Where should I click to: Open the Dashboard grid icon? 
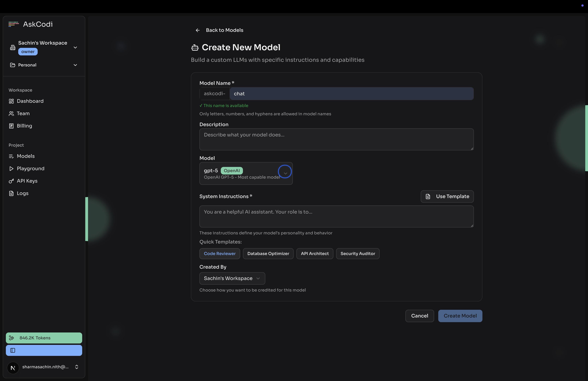pyautogui.click(x=11, y=101)
